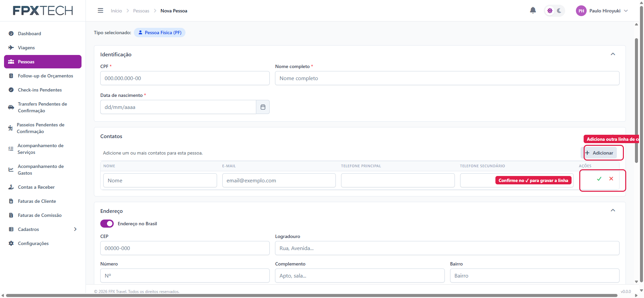Click the Check-ins Pendentes check icon

point(11,90)
